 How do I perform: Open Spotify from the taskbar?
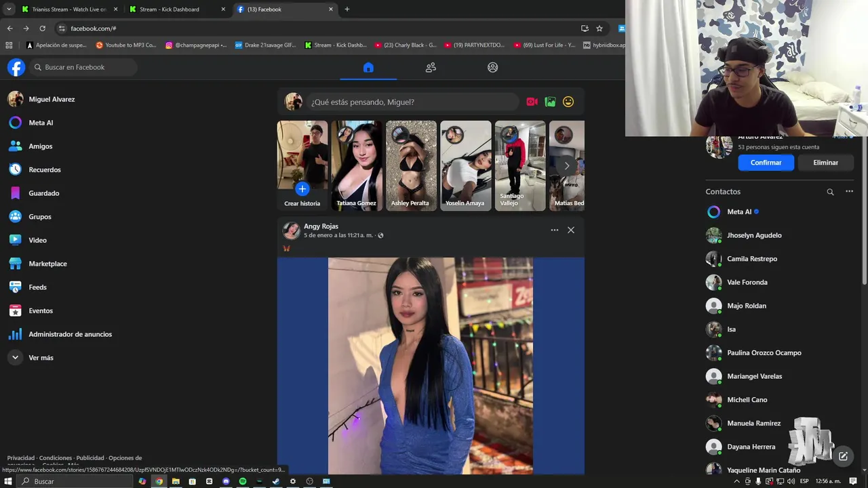(242, 481)
